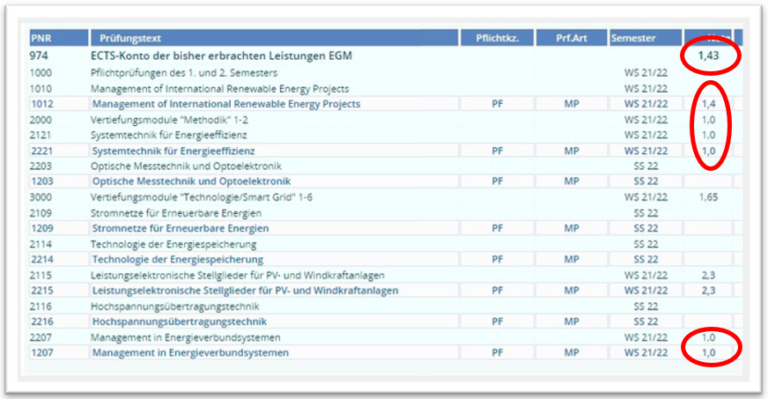Click grade 2,3 in row 2115
The height and width of the screenshot is (399, 768).
[x=708, y=275]
